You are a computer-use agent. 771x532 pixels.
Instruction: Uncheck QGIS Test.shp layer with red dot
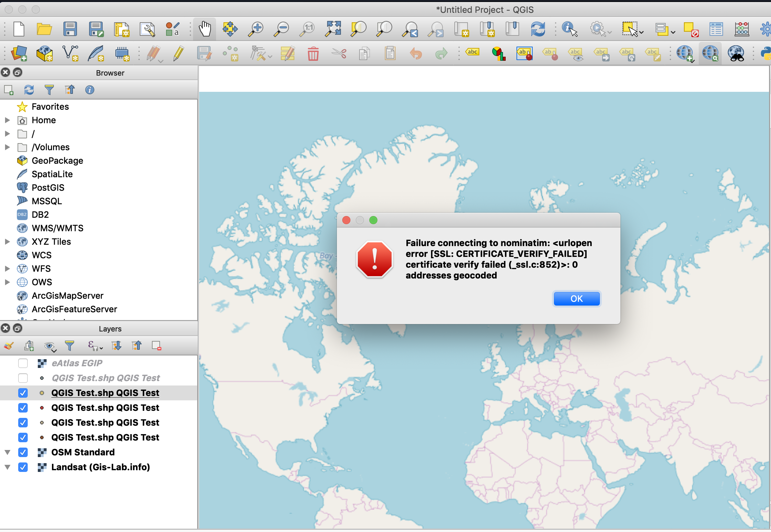23,408
